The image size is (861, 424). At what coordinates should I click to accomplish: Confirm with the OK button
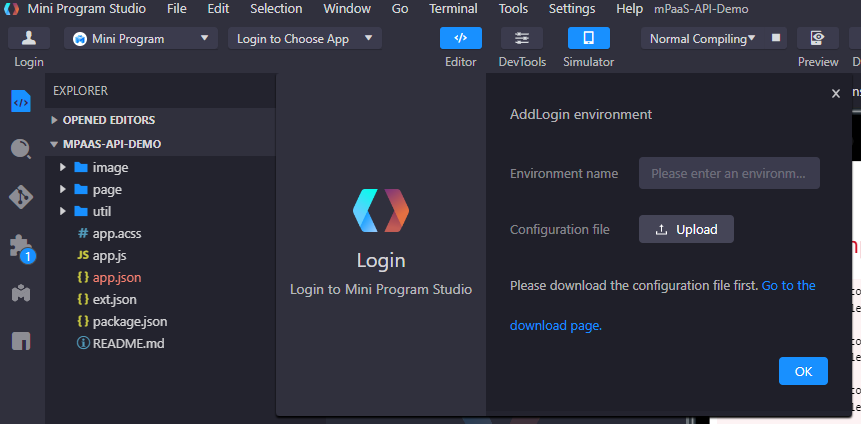(803, 371)
